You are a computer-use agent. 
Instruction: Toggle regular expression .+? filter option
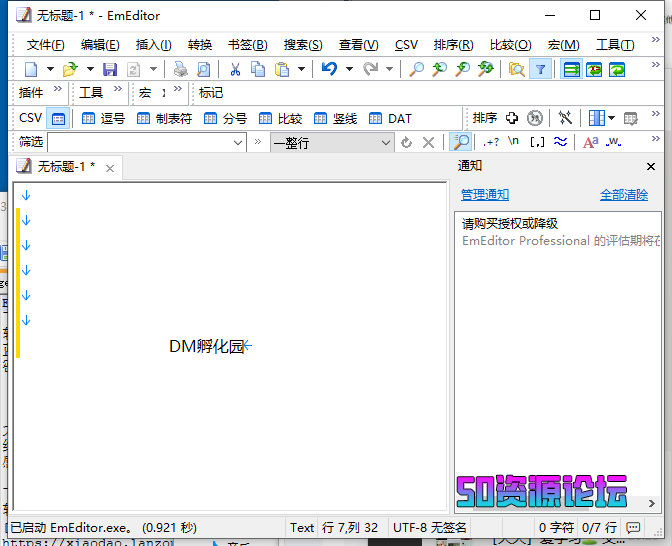[491, 142]
